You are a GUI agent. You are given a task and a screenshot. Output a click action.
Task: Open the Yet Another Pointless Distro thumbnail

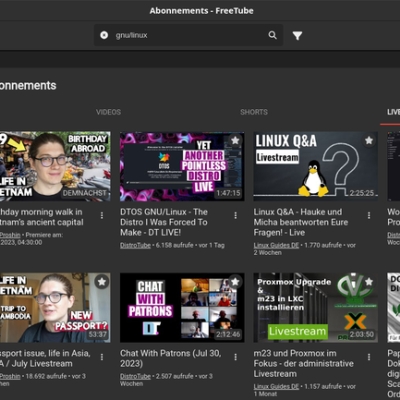182,166
